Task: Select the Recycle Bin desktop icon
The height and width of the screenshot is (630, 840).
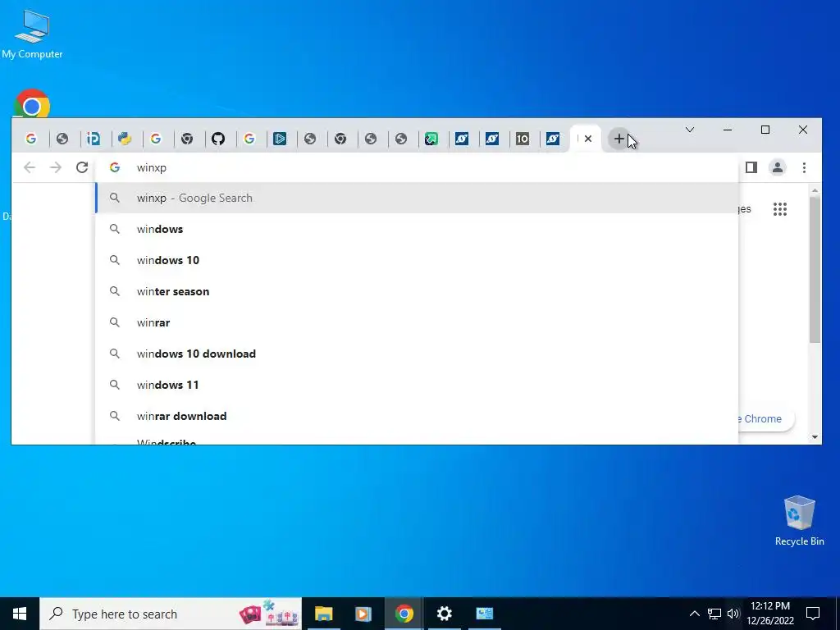Action: click(x=799, y=521)
